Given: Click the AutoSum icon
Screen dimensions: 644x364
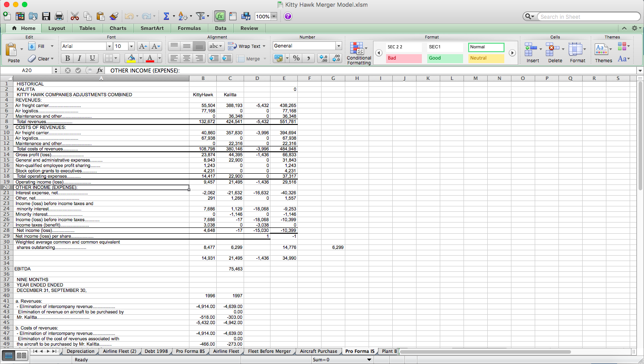Looking at the screenshot, I should click(166, 16).
